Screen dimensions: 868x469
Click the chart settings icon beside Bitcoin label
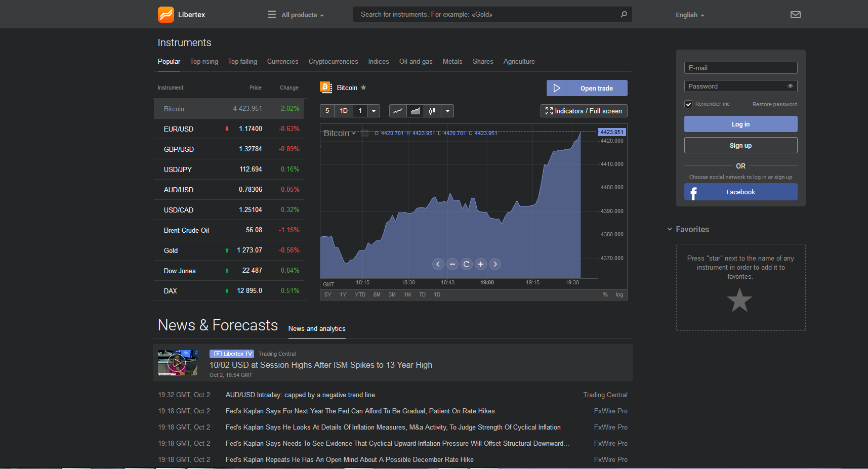(365, 133)
